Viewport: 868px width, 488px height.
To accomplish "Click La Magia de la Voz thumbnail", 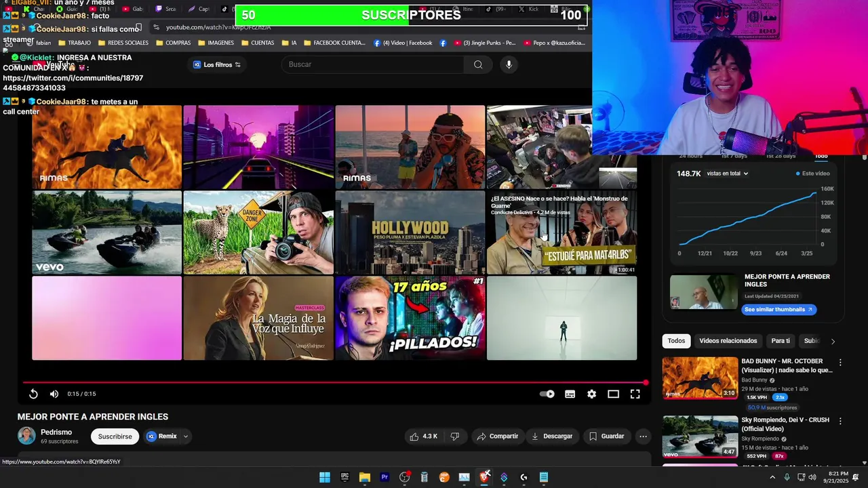I will 258,318.
